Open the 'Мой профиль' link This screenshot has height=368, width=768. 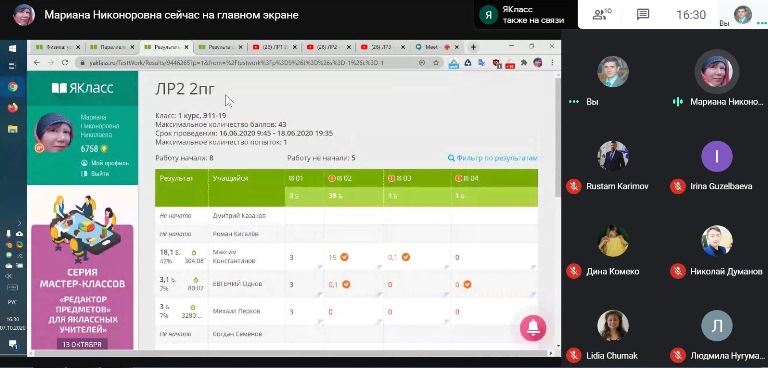click(x=105, y=163)
